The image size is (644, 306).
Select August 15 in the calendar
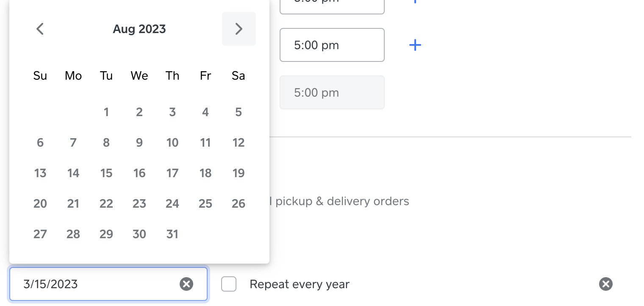(106, 173)
